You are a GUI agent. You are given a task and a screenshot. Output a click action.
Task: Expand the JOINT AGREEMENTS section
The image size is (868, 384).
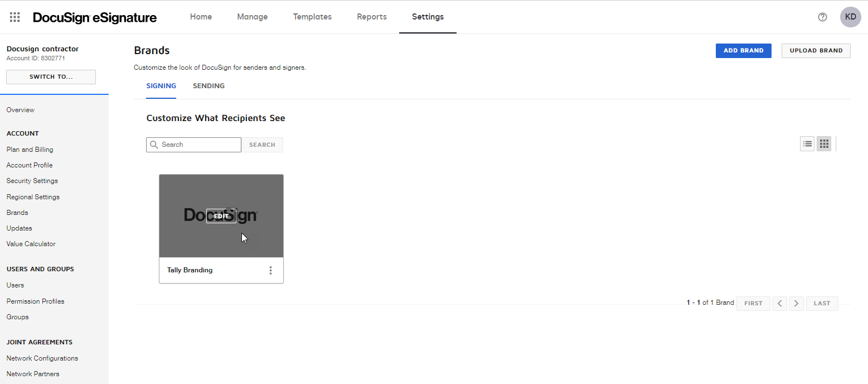pos(39,342)
